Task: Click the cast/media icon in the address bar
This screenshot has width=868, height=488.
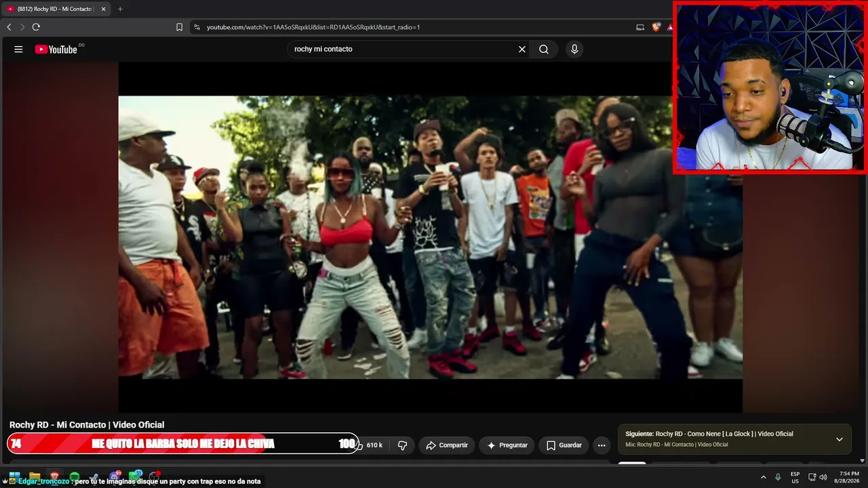Action: [x=640, y=27]
